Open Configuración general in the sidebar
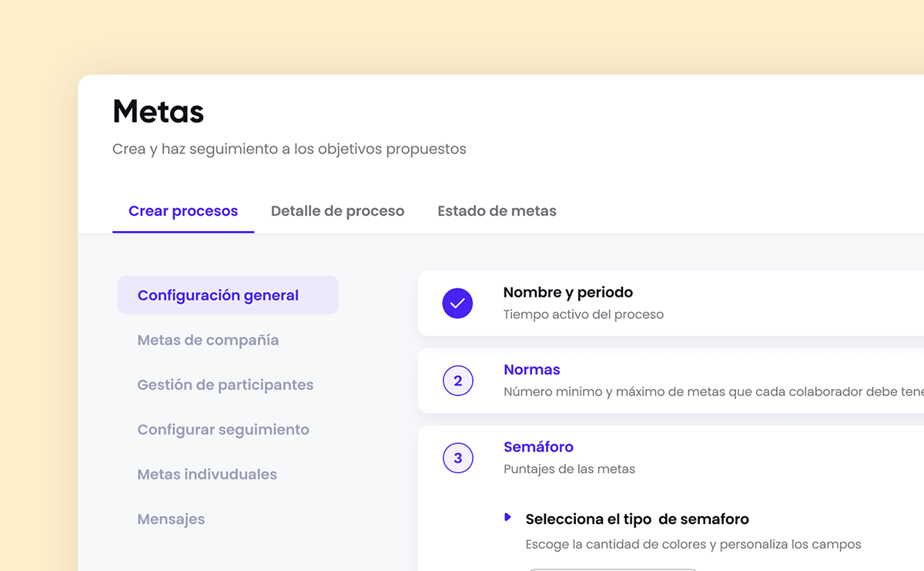This screenshot has height=571, width=924. coord(218,295)
